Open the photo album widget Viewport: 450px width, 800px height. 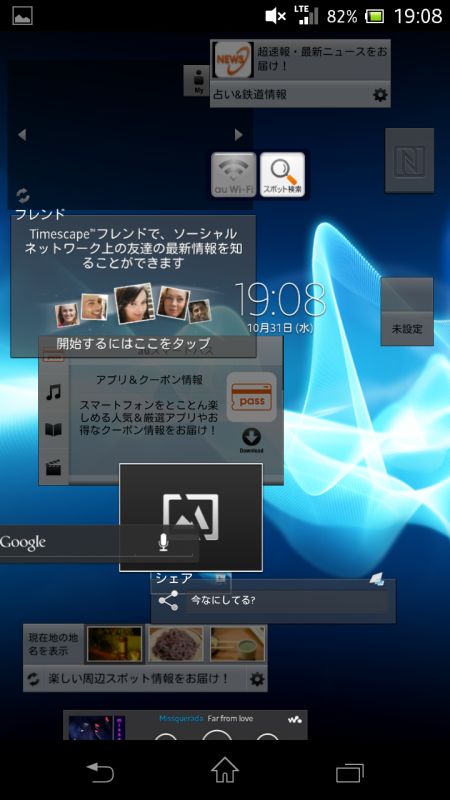pyautogui.click(x=191, y=517)
